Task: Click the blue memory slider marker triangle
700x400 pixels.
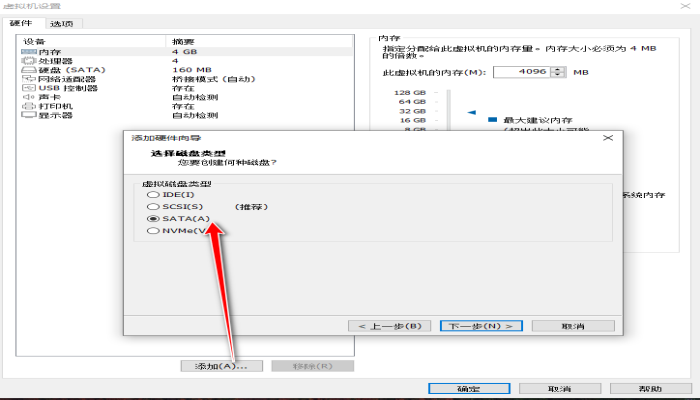Action: click(471, 112)
